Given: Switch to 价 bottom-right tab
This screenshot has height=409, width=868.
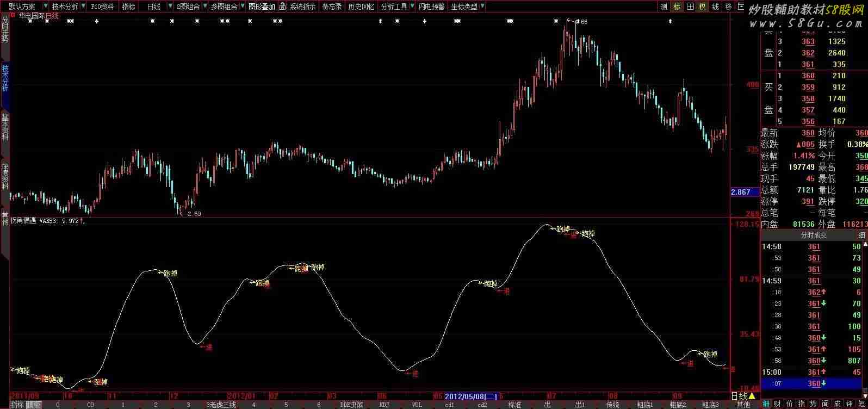Looking at the screenshot, I should click(789, 404).
